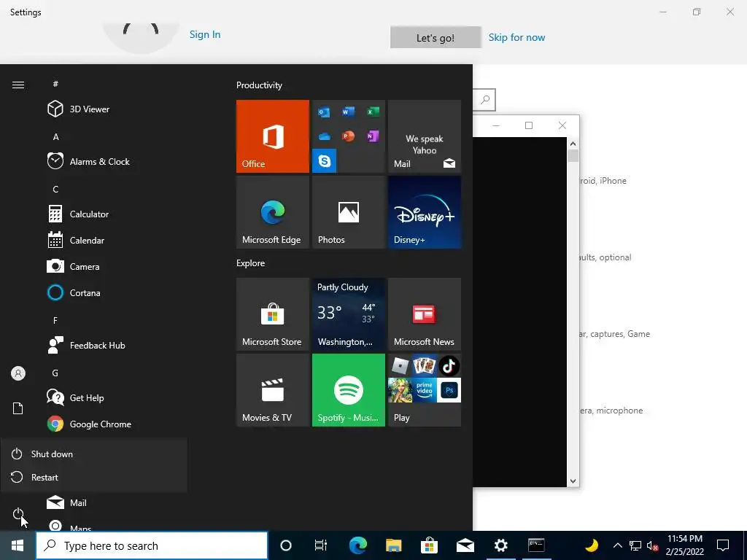Open Cortana circle on the taskbar
Viewport: 747px width, 560px height.
[286, 545]
